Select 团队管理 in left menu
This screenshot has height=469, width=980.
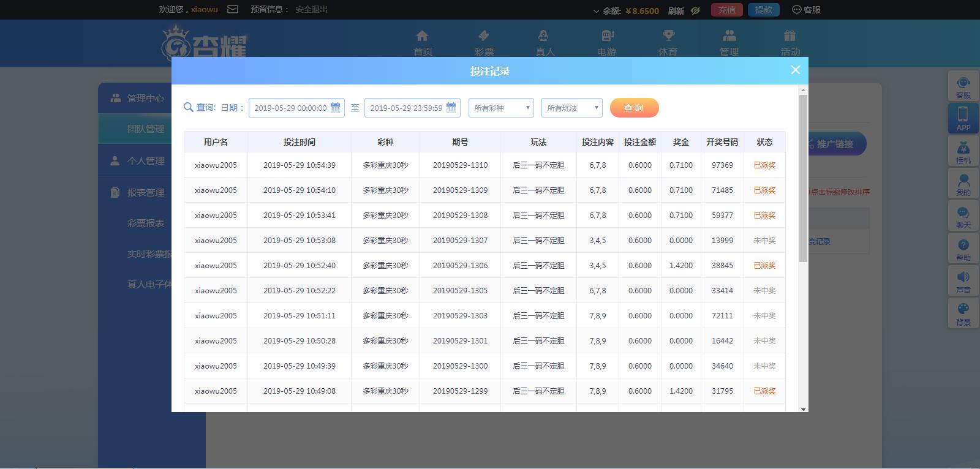coord(146,129)
